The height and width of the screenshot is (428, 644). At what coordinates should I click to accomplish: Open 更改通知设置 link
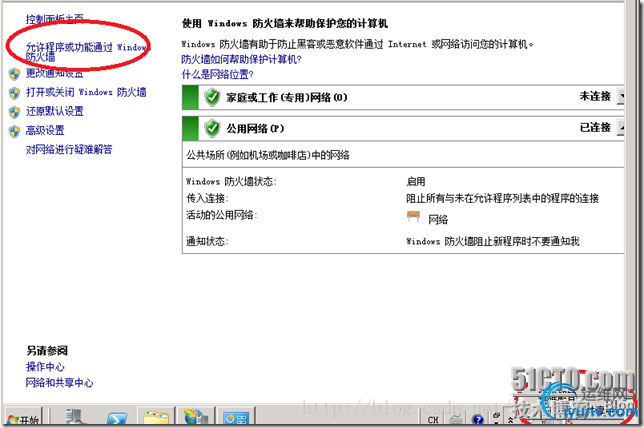(55, 73)
